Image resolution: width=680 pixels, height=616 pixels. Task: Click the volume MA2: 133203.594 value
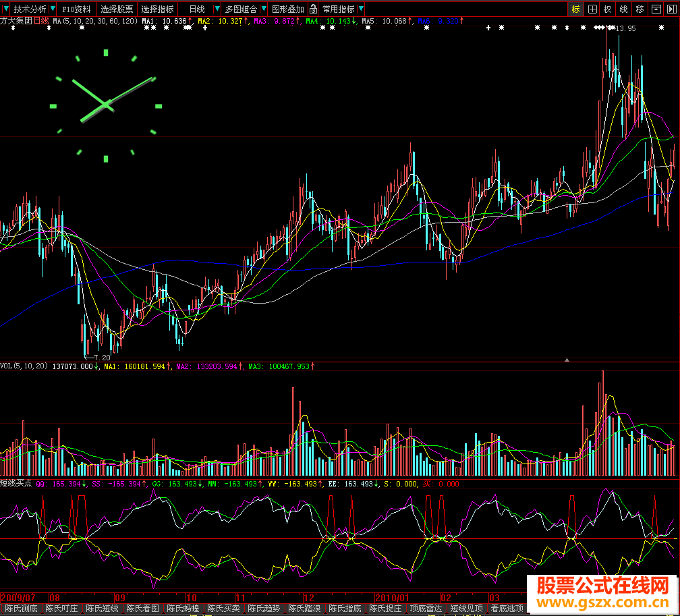[207, 366]
